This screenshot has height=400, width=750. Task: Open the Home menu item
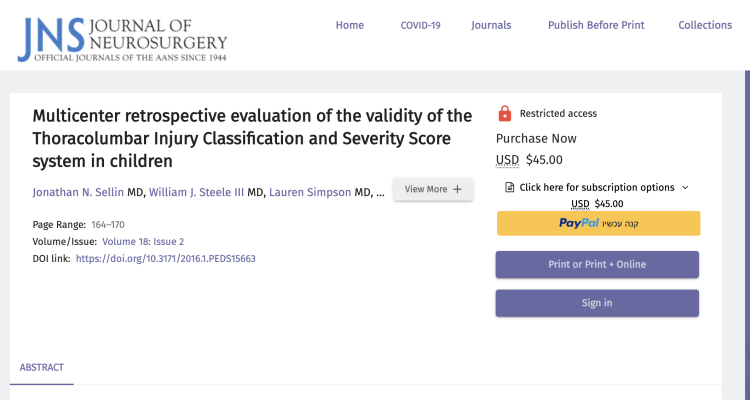tap(349, 25)
